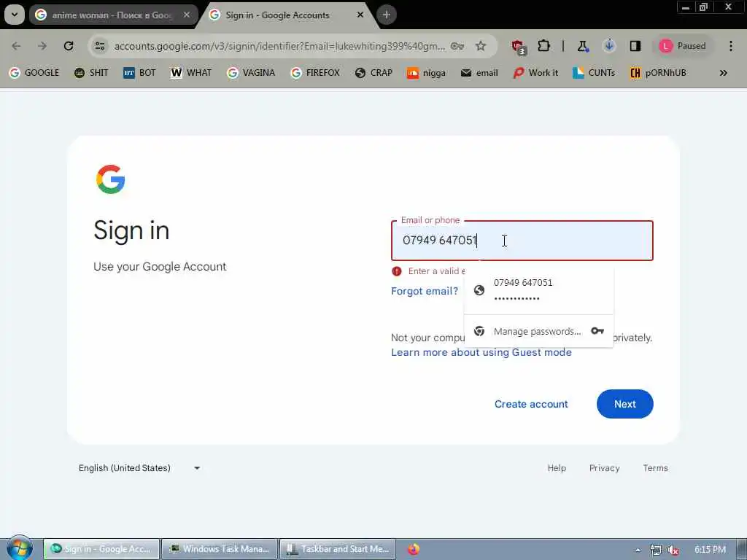Open the Chrome three-dot menu
The width and height of the screenshot is (747, 560).
pyautogui.click(x=731, y=46)
